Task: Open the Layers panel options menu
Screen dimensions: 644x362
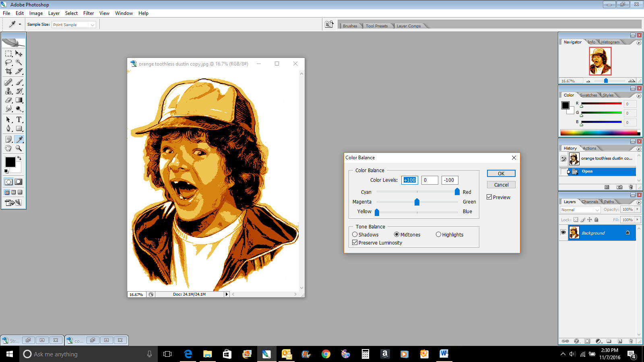Action: 639,202
